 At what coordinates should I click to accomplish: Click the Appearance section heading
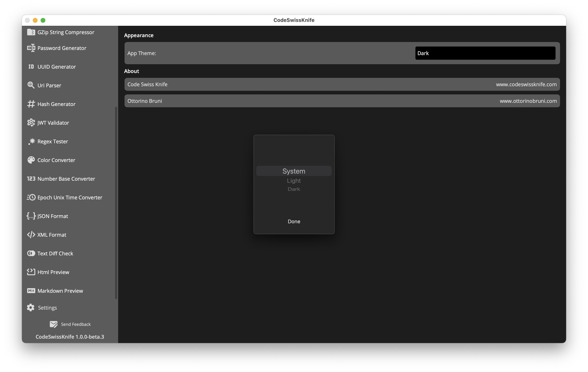[x=139, y=35]
